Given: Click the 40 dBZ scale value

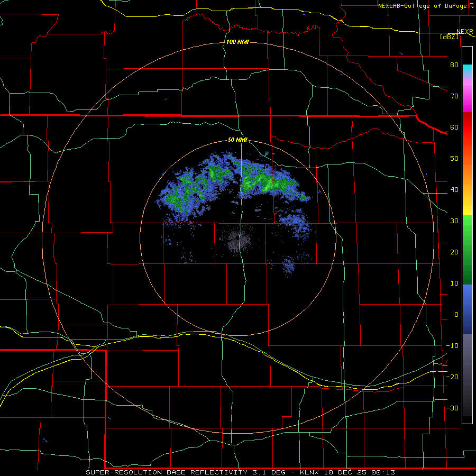Looking at the screenshot, I should (454, 190).
